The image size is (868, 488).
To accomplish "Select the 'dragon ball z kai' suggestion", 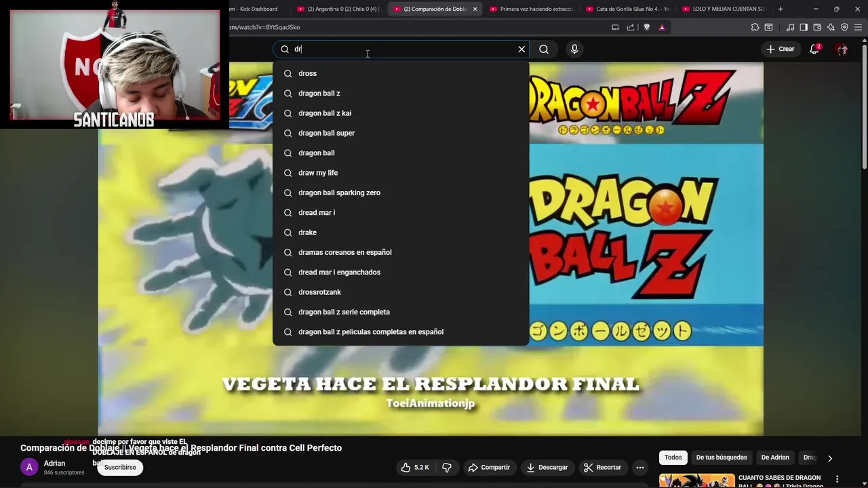I will (401, 113).
